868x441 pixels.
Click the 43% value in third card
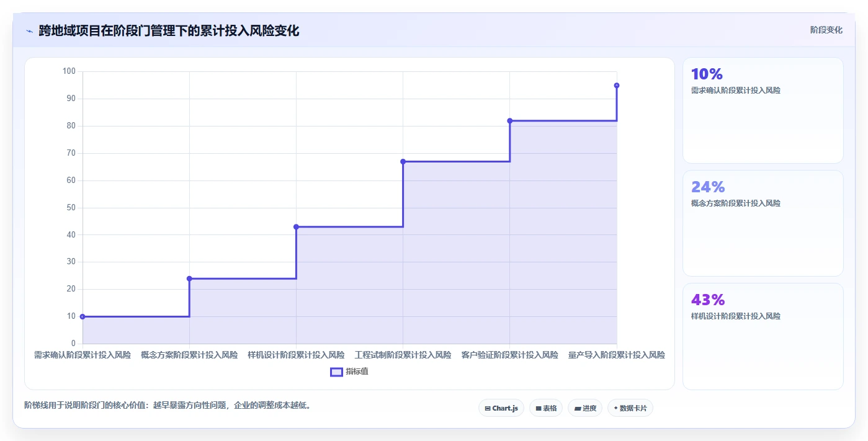coord(708,300)
